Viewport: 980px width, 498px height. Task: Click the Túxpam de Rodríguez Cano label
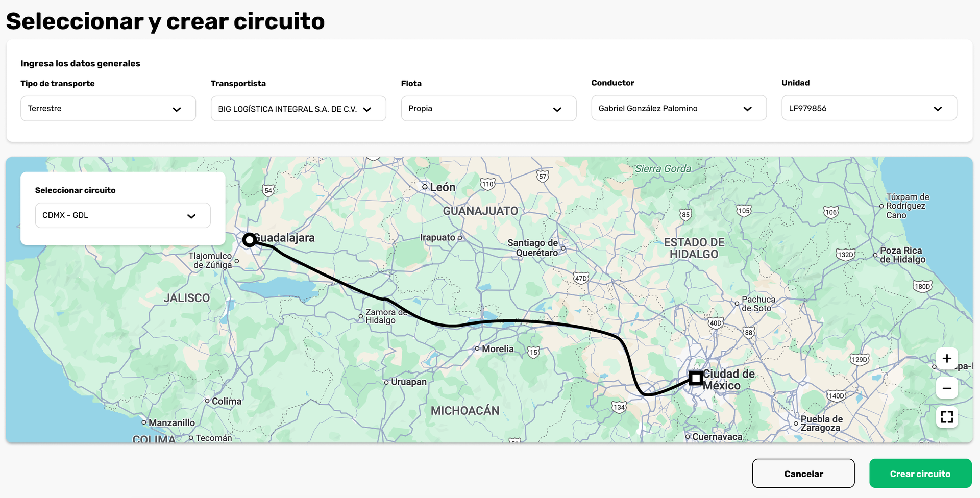pos(908,206)
